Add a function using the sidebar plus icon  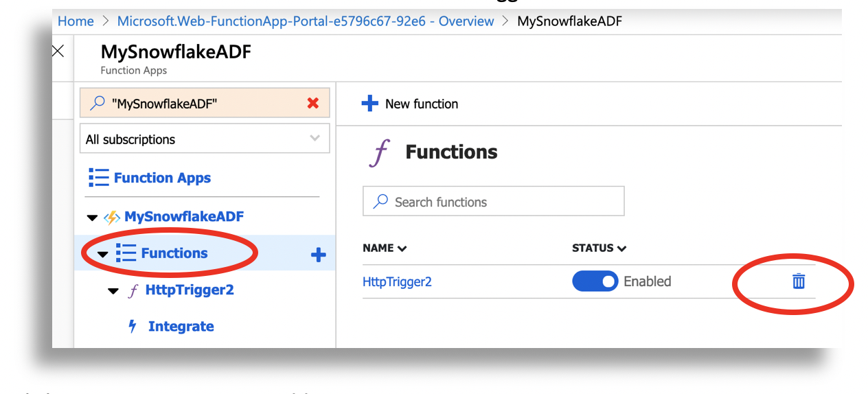pyautogui.click(x=318, y=255)
